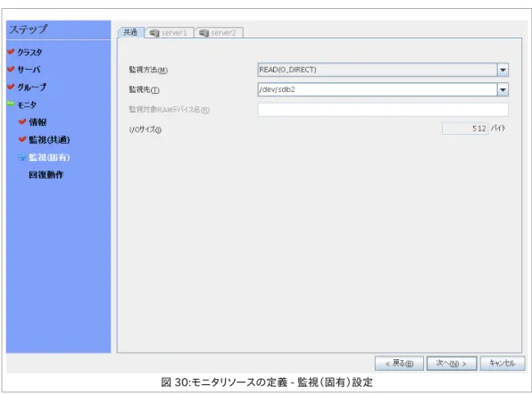Select the グループ step

[x=32, y=88]
